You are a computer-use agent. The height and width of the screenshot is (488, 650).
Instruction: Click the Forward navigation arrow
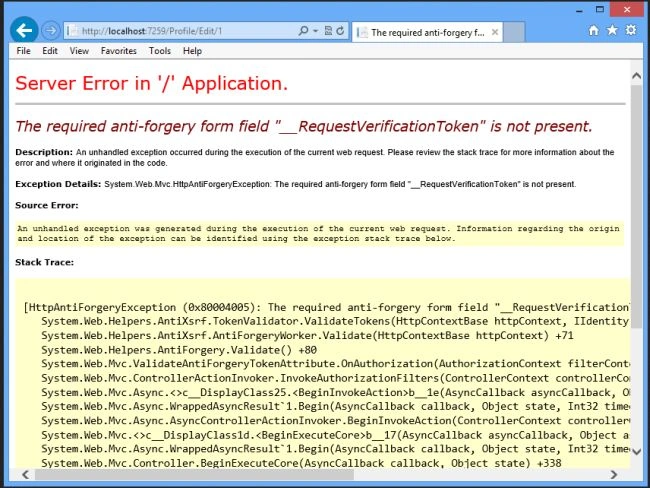(x=51, y=31)
